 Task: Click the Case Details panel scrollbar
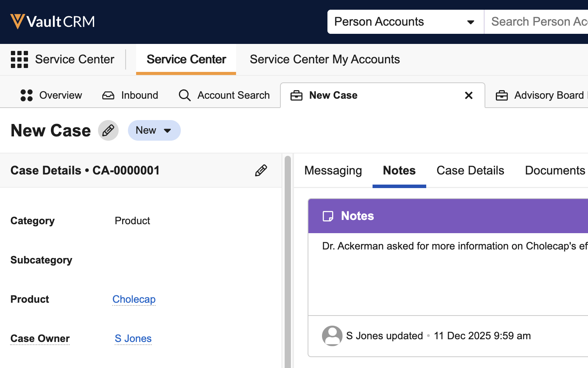(288, 260)
